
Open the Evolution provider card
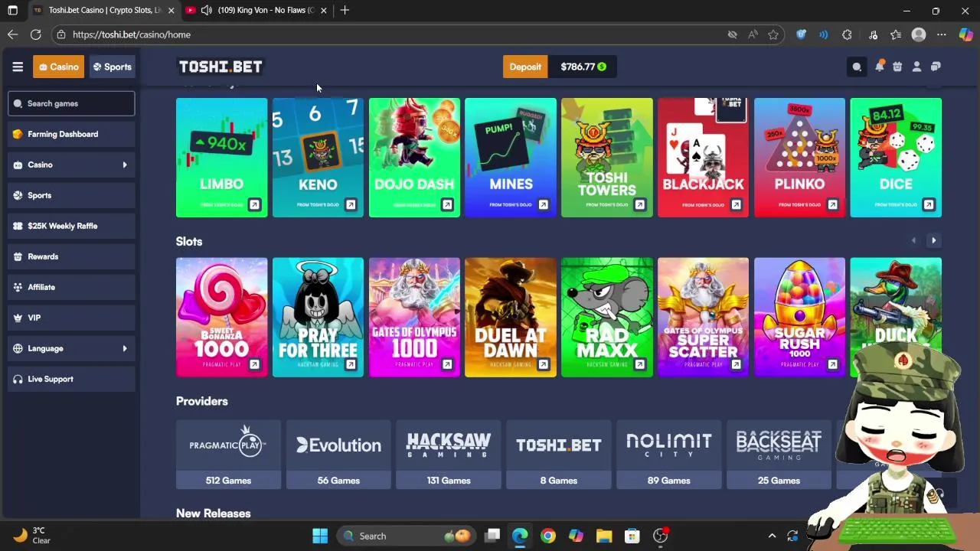pos(338,454)
